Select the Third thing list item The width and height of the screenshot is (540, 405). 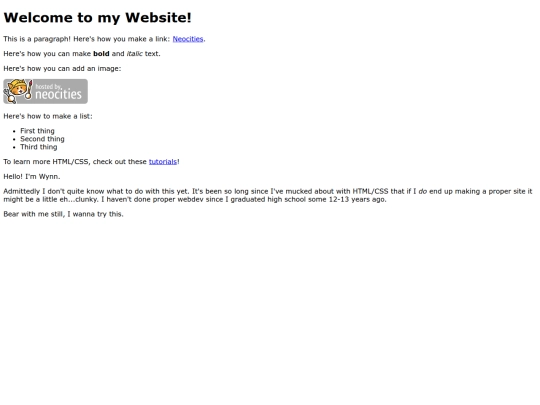pyautogui.click(x=39, y=147)
